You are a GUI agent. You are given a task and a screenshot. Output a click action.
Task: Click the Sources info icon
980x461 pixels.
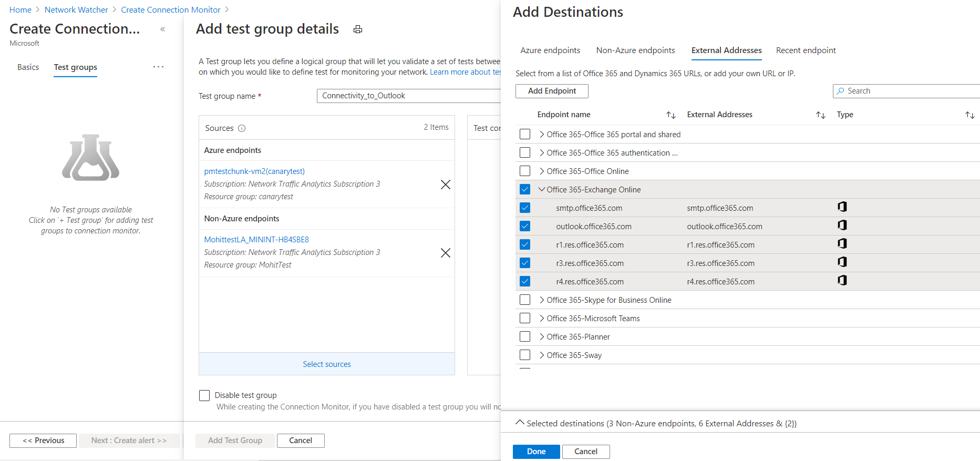coord(242,128)
